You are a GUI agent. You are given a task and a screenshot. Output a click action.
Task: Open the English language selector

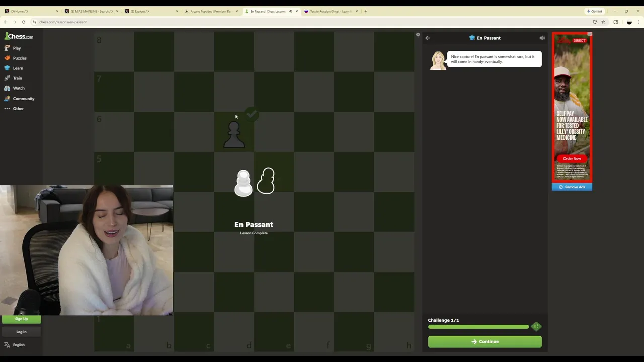click(15, 345)
